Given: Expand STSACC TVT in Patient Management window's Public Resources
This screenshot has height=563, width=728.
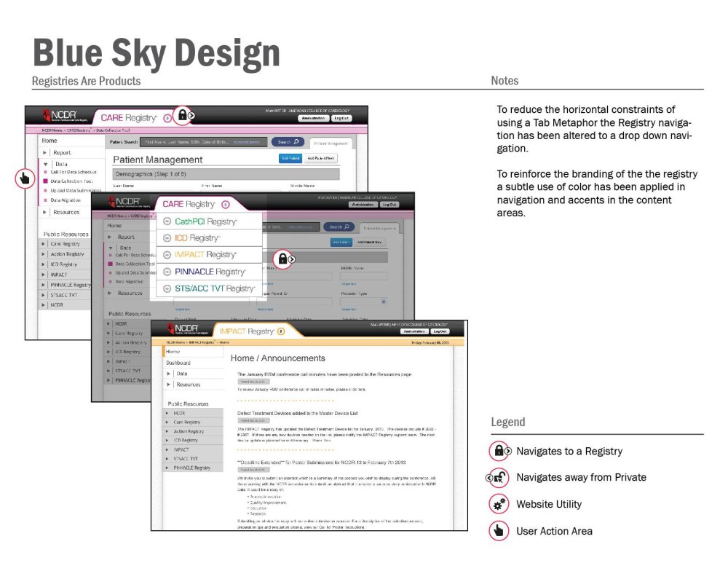Looking at the screenshot, I should (43, 295).
